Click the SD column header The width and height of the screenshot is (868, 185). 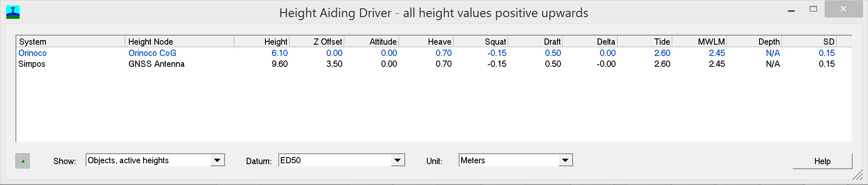pyautogui.click(x=810, y=42)
